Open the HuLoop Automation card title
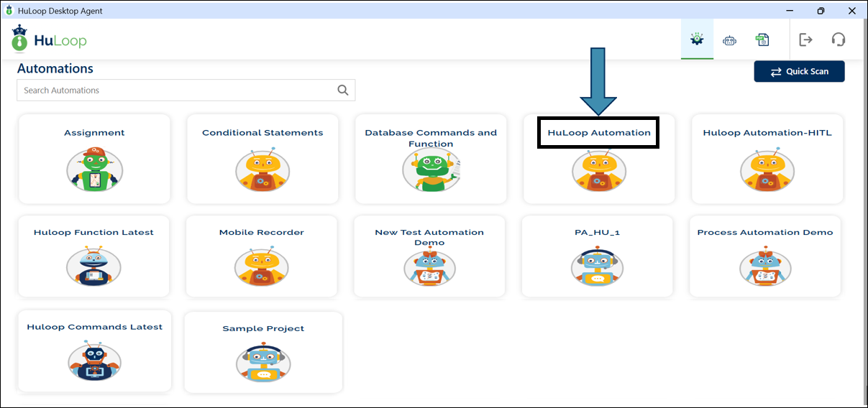This screenshot has height=408, width=868. point(598,133)
